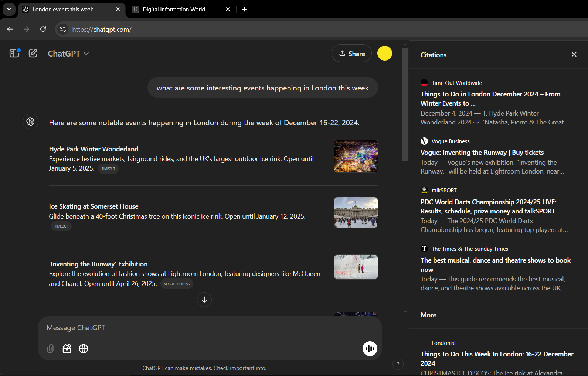Focus the Message ChatGPT input field

click(x=210, y=328)
